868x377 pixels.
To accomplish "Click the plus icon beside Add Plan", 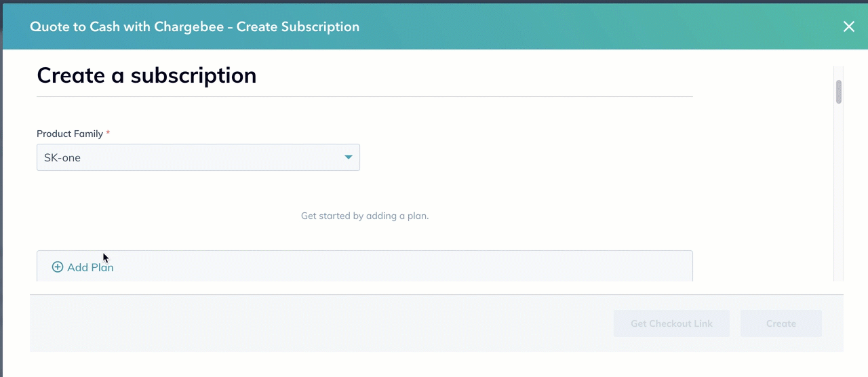I will 58,267.
